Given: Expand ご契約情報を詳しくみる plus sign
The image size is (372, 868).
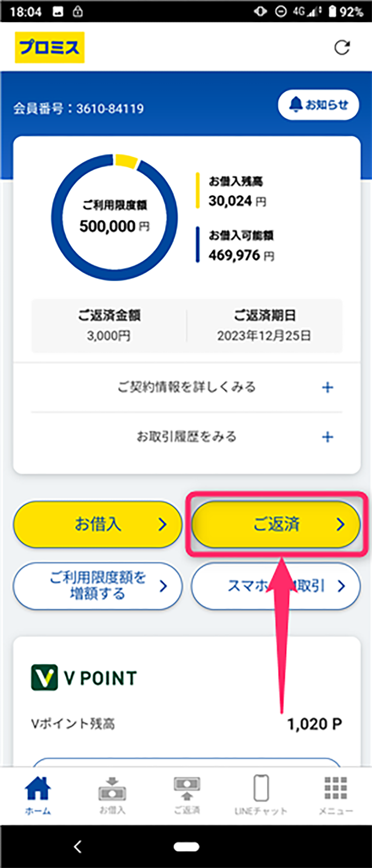Looking at the screenshot, I should point(327,387).
